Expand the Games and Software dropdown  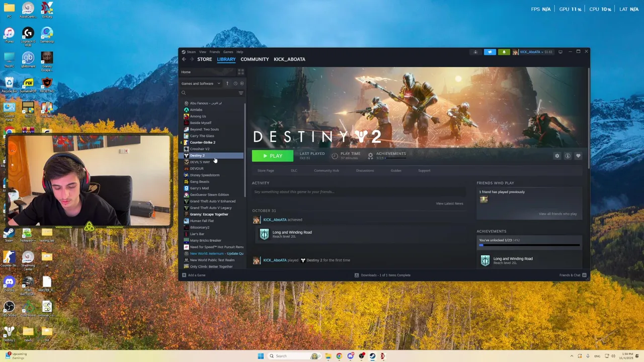[201, 83]
